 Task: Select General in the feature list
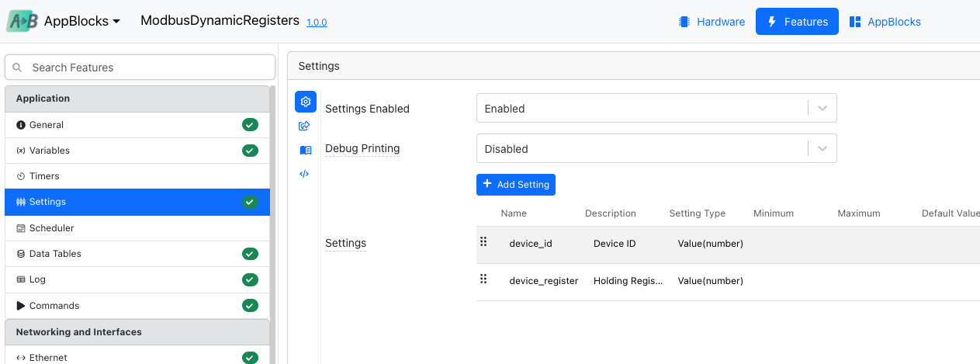pyautogui.click(x=137, y=125)
